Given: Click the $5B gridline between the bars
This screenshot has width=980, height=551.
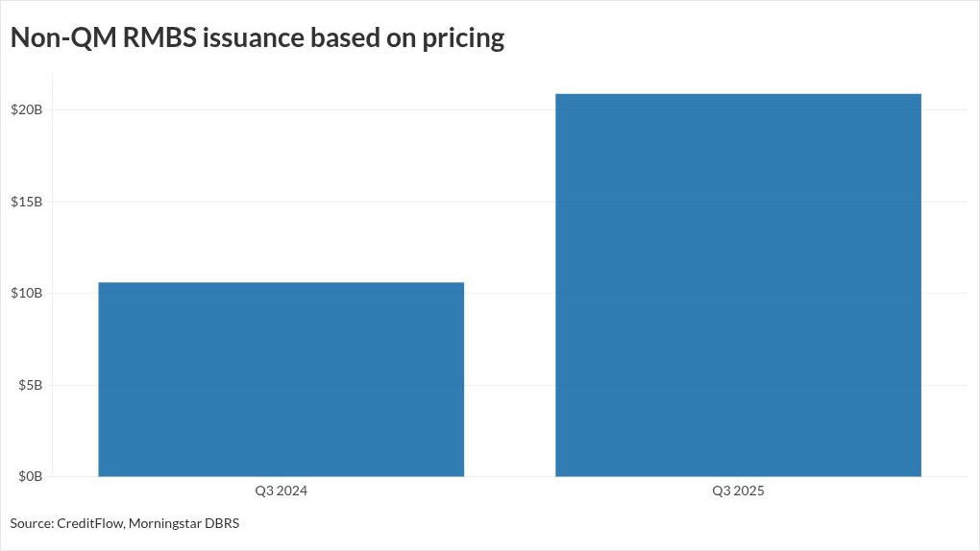Looking at the screenshot, I should (509, 385).
